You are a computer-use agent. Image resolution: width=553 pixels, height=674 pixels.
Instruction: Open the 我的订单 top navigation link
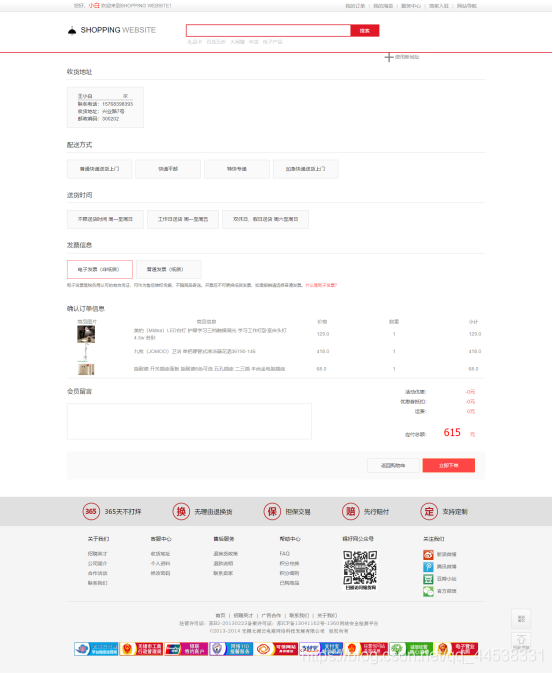tap(355, 6)
